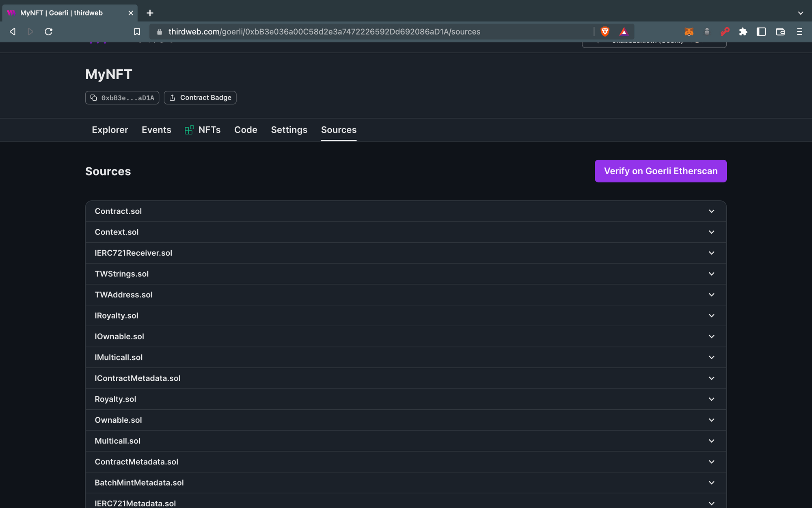The height and width of the screenshot is (508, 812).
Task: Click Verify on Goerli Etherscan
Action: (661, 171)
